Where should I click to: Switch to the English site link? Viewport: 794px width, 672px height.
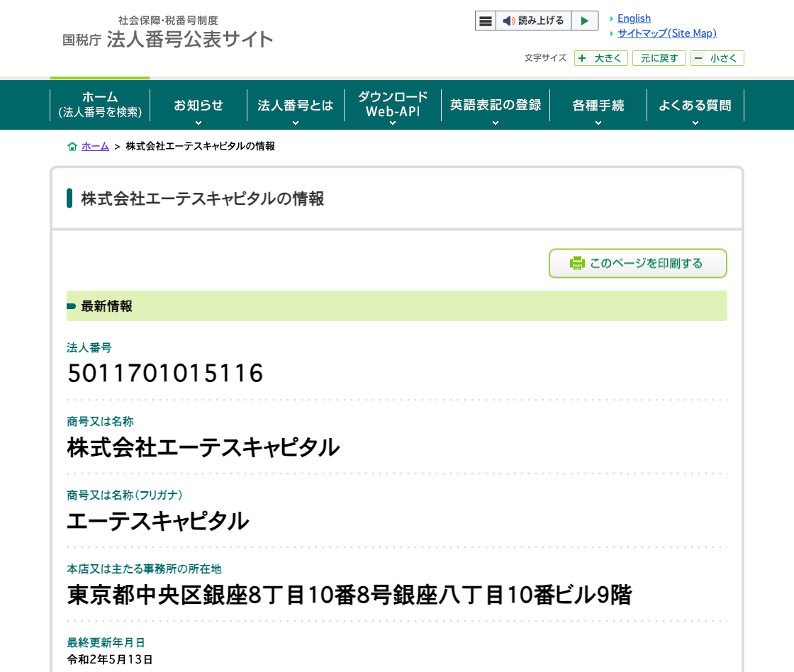pyautogui.click(x=634, y=18)
